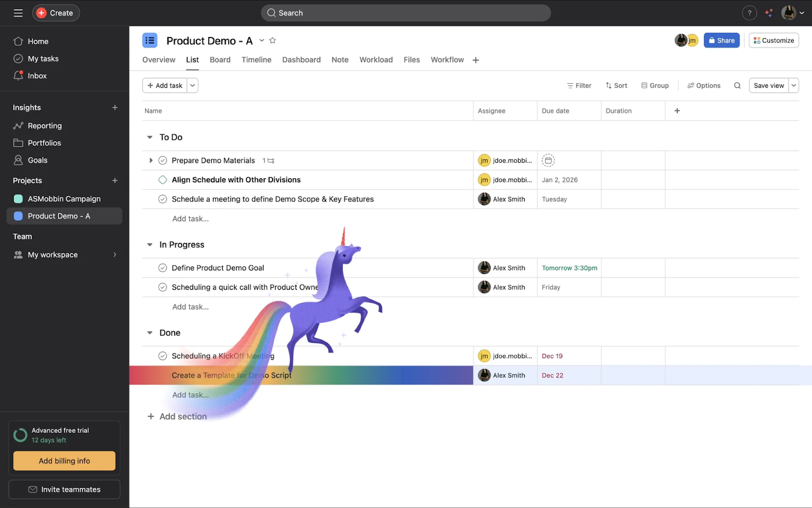Screen dimensions: 812x508
Task: Mark Scheduling a KickOff Meeting complete
Action: [162, 356]
